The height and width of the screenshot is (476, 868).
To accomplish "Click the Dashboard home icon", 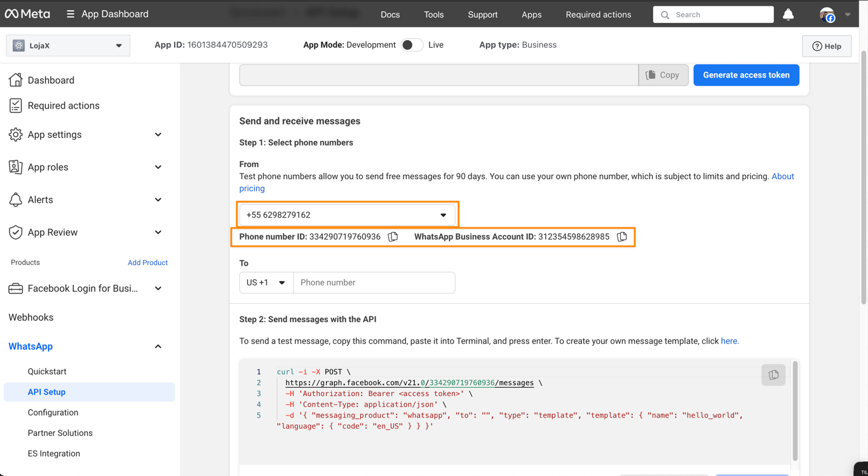I will pyautogui.click(x=16, y=80).
